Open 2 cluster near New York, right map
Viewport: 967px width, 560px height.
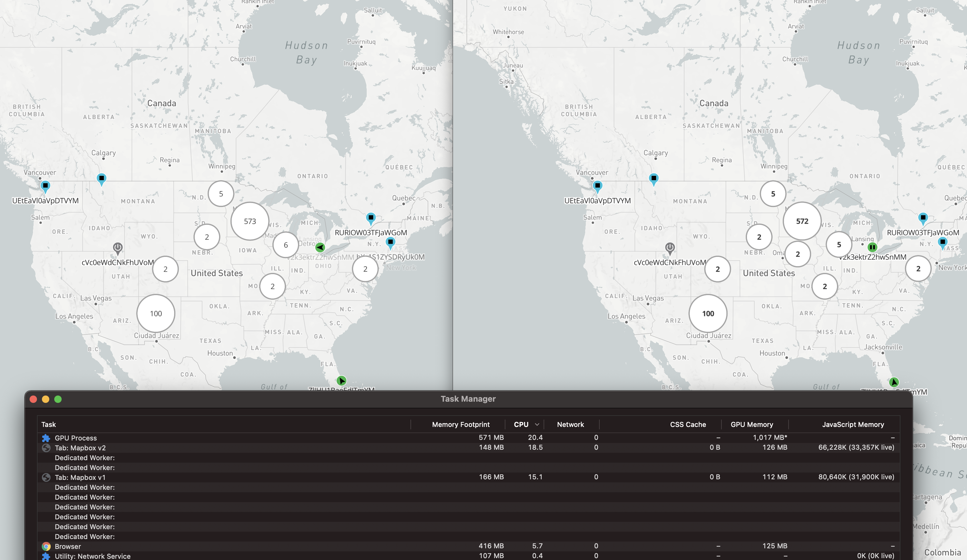[918, 269]
